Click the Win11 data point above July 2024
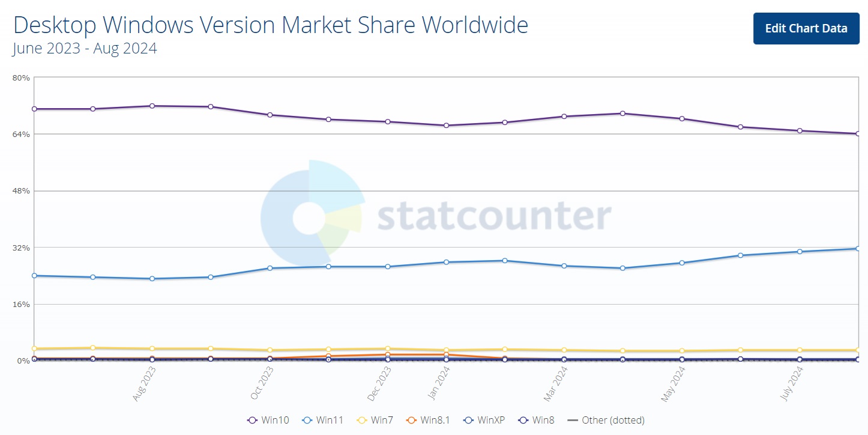This screenshot has height=435, width=868. (x=799, y=251)
